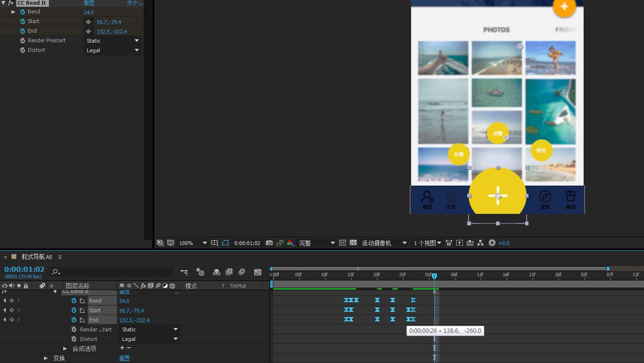Screen dimensions: 644x363
Task: Open the 舵式导航 AE panel menu
Action: coord(60,257)
